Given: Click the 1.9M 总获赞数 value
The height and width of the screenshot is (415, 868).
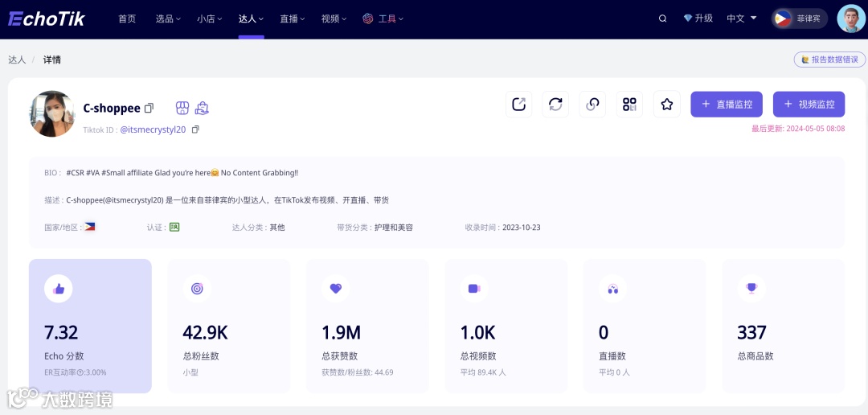Looking at the screenshot, I should [341, 332].
